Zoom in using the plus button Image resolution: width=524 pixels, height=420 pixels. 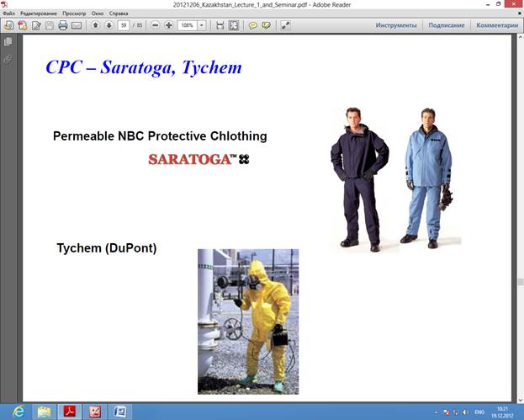(x=169, y=25)
